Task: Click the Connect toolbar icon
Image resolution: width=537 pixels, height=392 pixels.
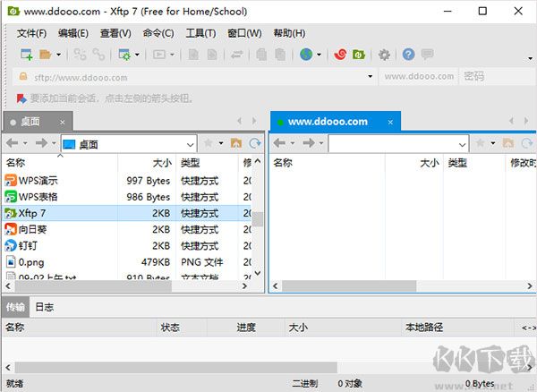Action: coord(80,55)
